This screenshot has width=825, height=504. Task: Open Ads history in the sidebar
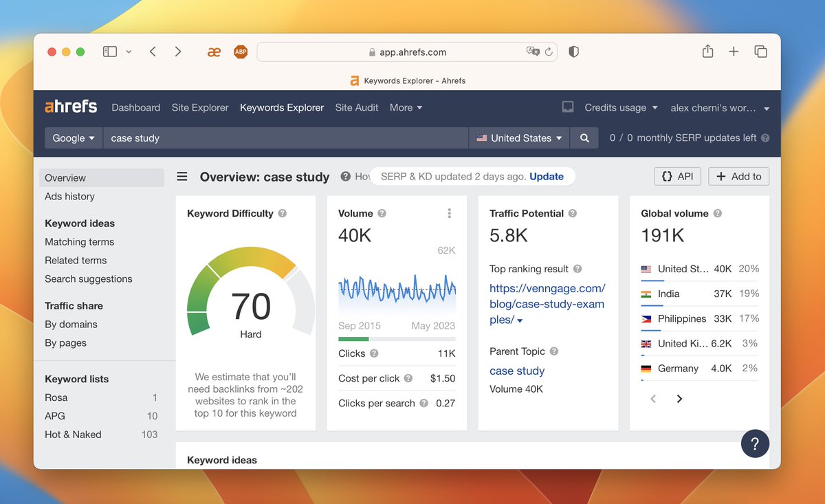click(69, 196)
